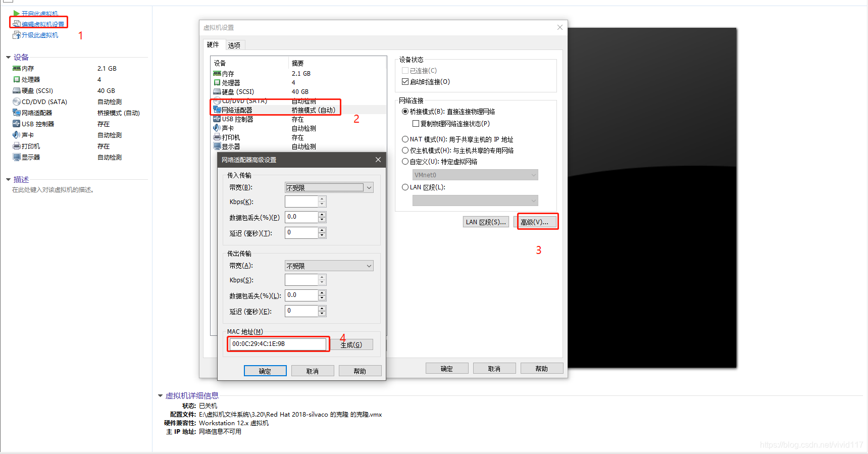Toggle the 已连接(C) checkbox
The height and width of the screenshot is (454, 868).
pyautogui.click(x=405, y=71)
